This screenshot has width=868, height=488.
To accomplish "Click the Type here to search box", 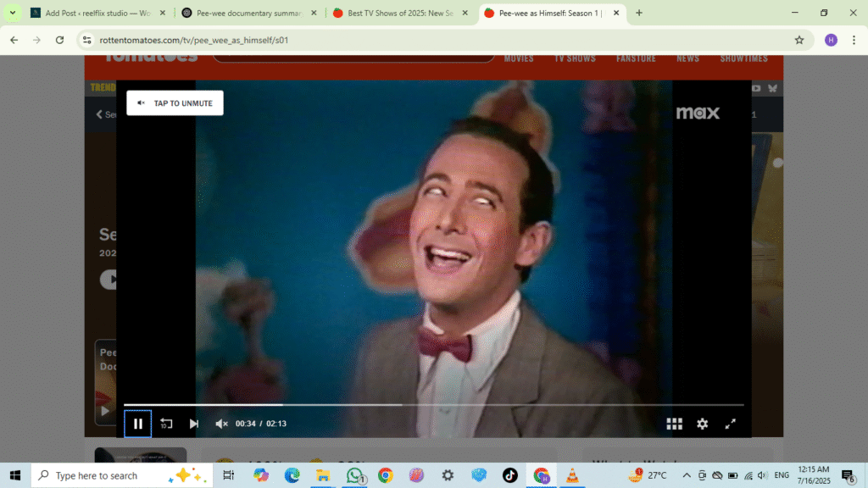I will coord(122,475).
